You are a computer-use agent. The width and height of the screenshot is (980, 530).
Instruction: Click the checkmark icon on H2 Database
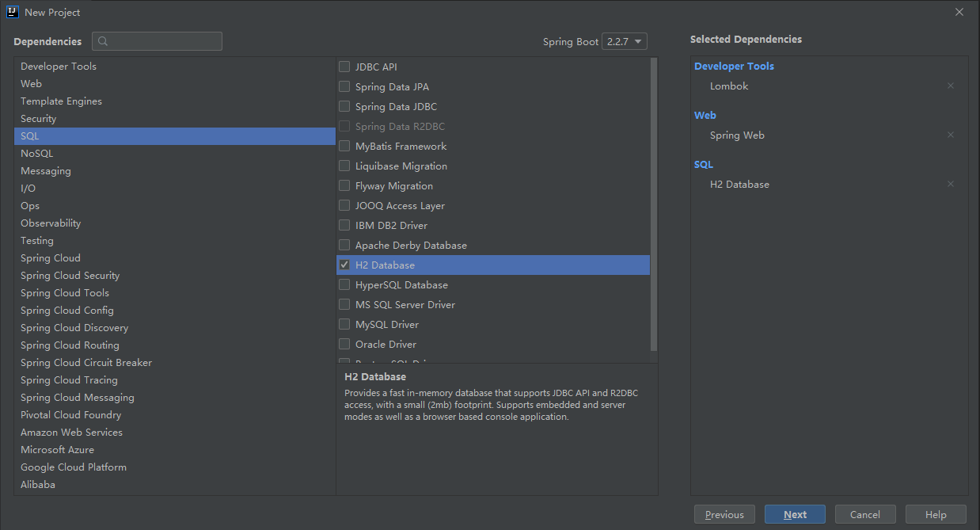coord(344,265)
